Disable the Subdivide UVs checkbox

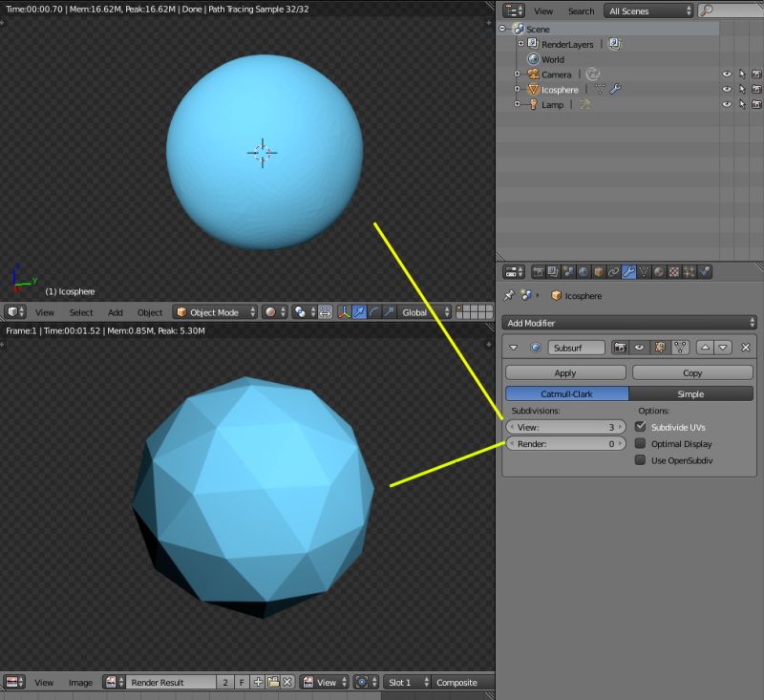pos(639,427)
